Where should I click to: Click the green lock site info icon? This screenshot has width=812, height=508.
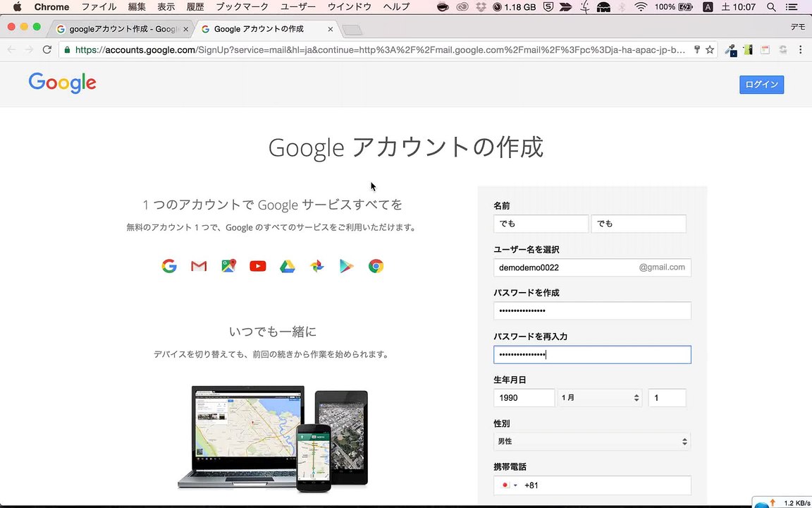pos(67,50)
